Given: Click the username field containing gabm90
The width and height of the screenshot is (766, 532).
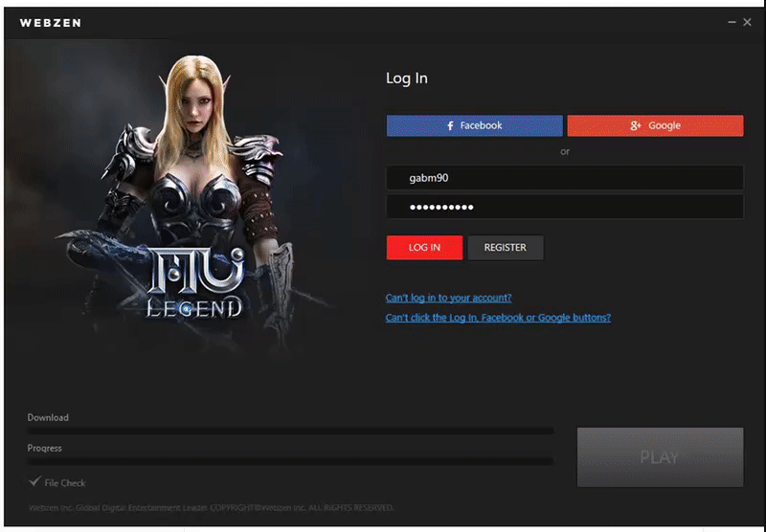Looking at the screenshot, I should pyautogui.click(x=565, y=178).
